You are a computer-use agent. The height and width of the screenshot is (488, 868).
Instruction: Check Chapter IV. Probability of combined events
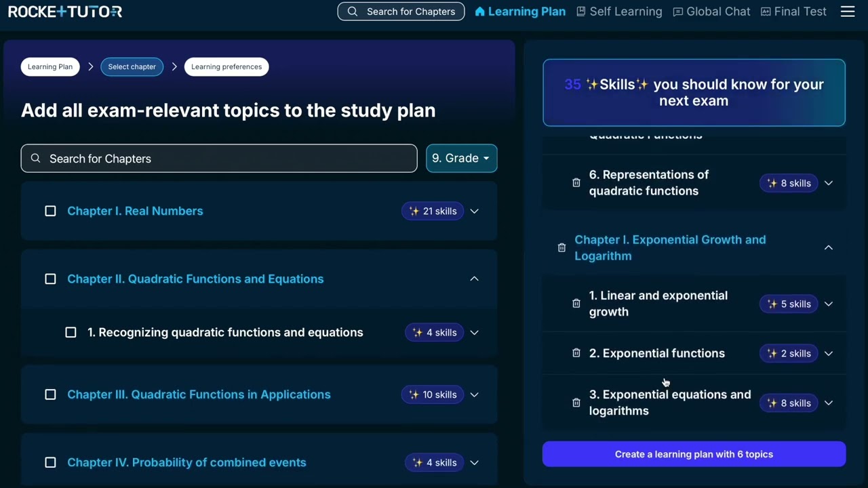(x=50, y=462)
